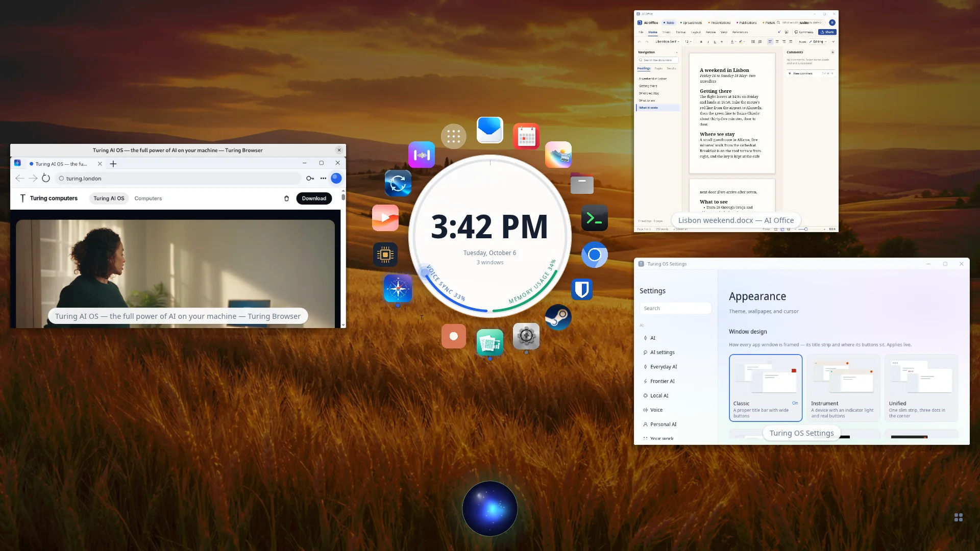Image resolution: width=980 pixels, height=551 pixels.
Task: Toggle underline formatting in AI Office
Action: click(x=715, y=42)
